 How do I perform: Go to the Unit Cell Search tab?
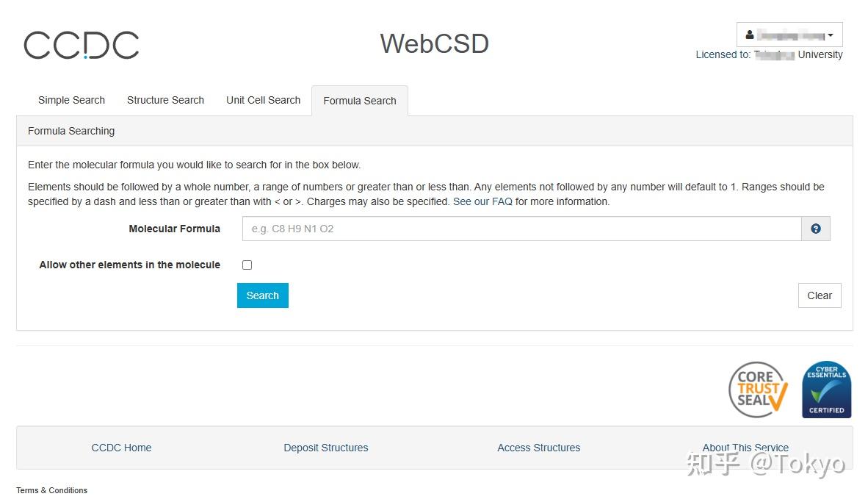pos(263,101)
